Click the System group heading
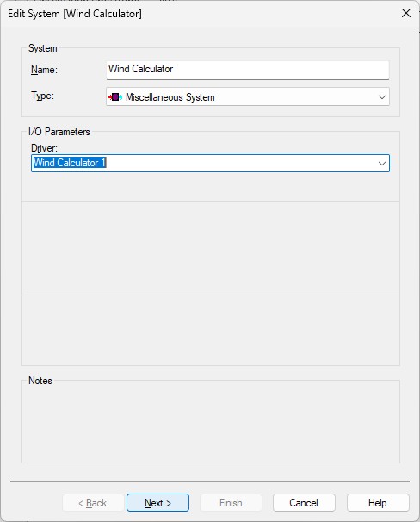 42,48
